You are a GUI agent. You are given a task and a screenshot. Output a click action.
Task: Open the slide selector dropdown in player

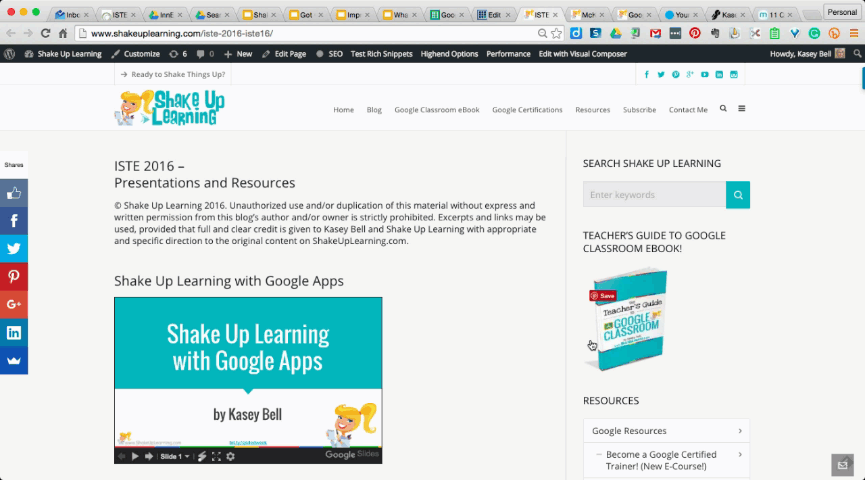click(x=175, y=456)
